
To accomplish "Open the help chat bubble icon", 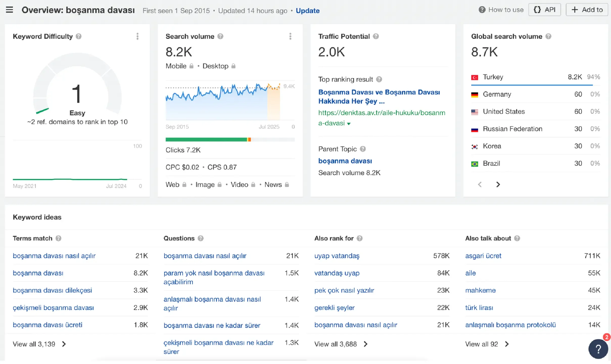I will [x=598, y=349].
